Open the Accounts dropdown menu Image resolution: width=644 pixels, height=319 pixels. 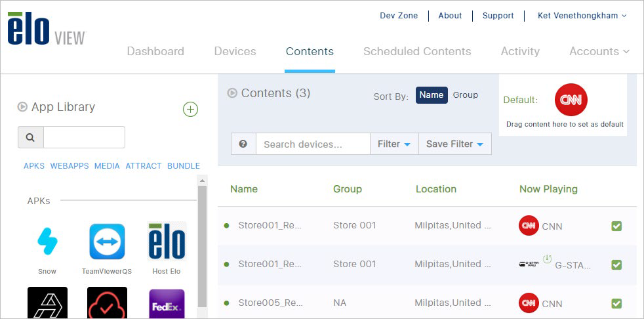pyautogui.click(x=599, y=51)
